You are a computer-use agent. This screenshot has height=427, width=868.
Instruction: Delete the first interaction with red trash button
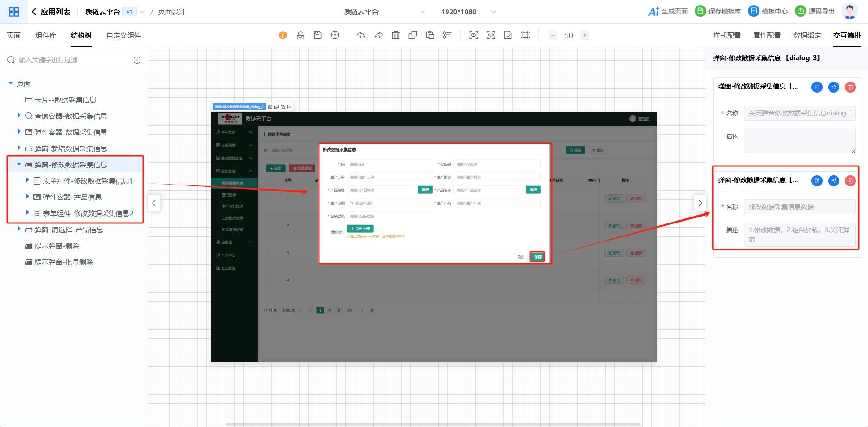click(850, 87)
